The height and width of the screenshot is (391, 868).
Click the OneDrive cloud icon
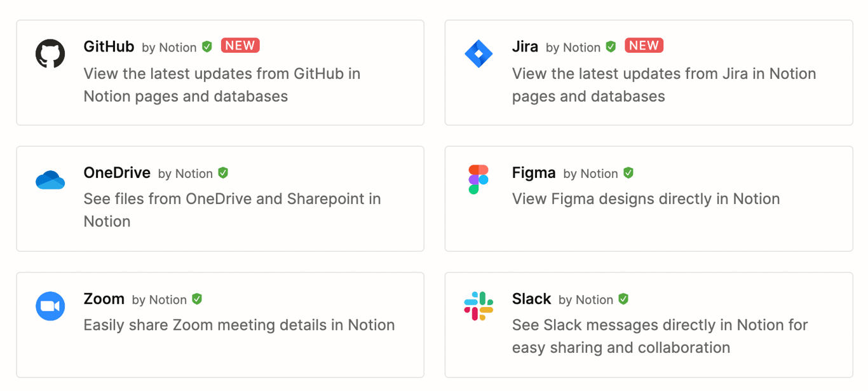point(50,180)
